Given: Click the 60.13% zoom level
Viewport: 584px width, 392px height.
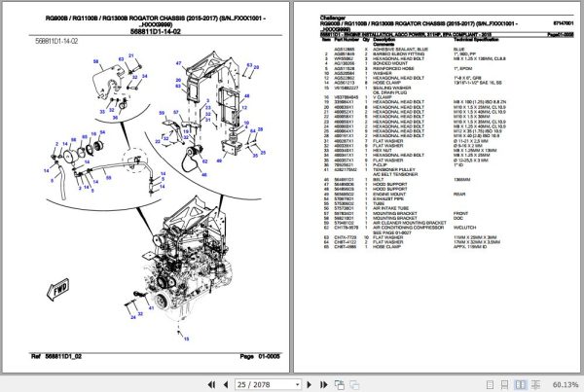Looking at the screenshot, I should [x=566, y=384].
